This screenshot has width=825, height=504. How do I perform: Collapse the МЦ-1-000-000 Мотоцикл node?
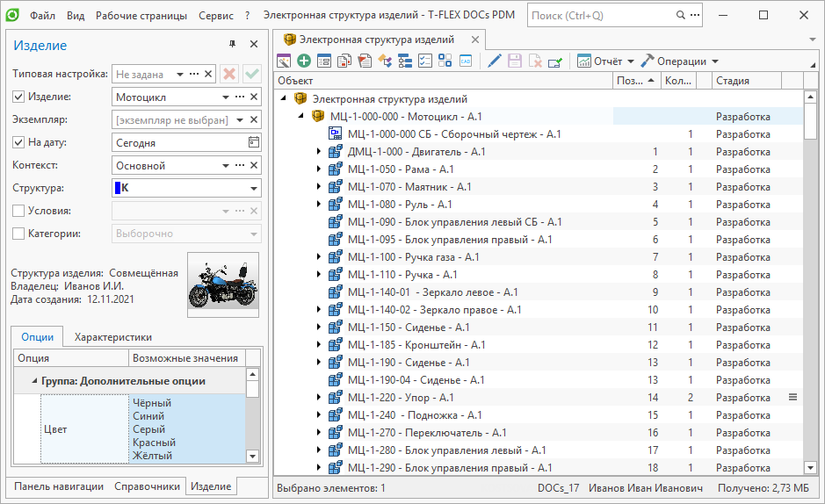[x=301, y=116]
